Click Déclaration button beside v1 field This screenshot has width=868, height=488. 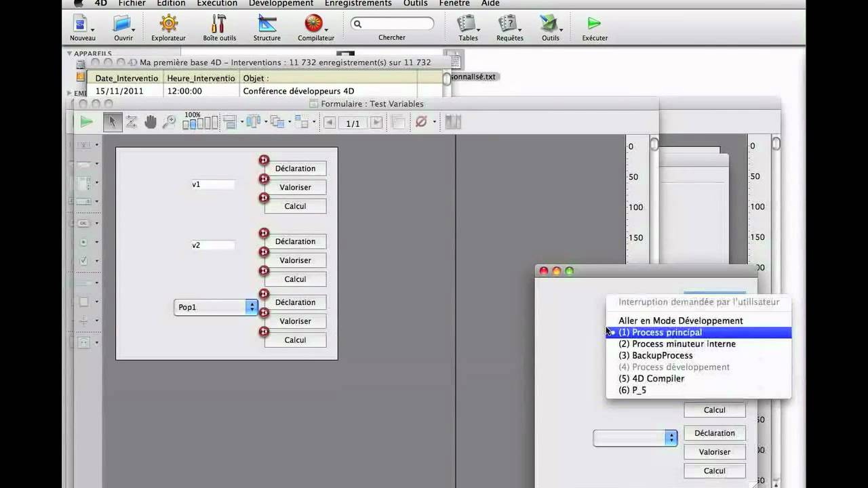coord(295,168)
